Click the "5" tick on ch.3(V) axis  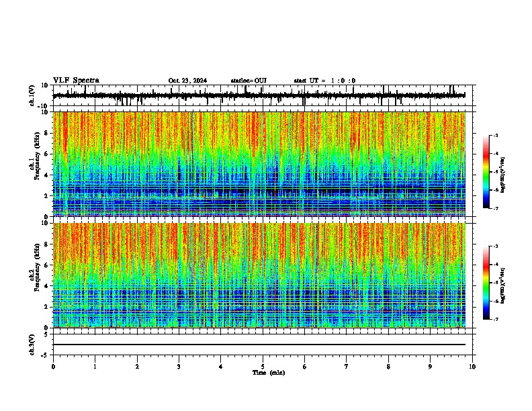tap(47, 334)
